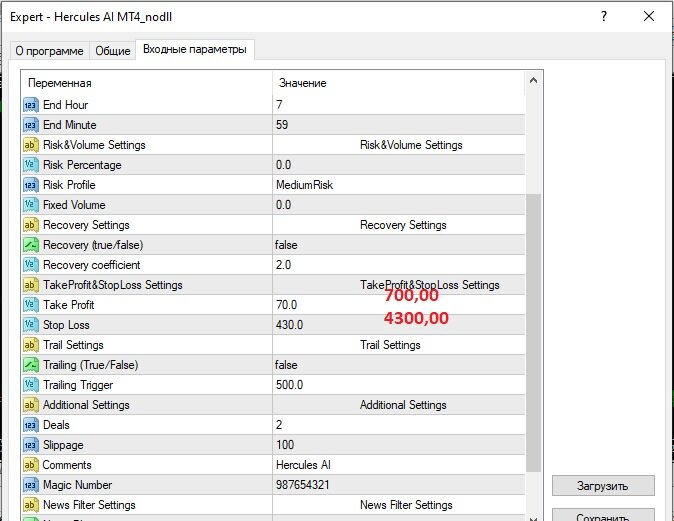This screenshot has width=674, height=521.
Task: Click the string icon of Risk&Volume Settings
Action: click(31, 145)
